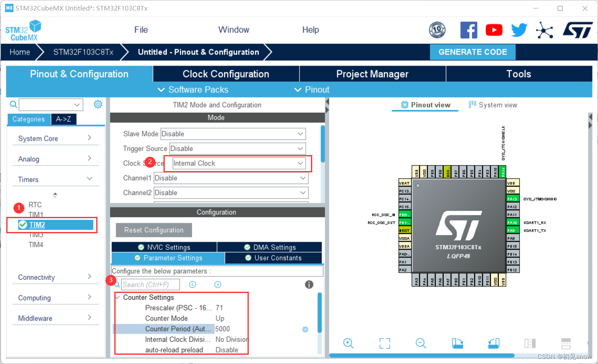Open the NVIC Settings tab

click(x=164, y=247)
